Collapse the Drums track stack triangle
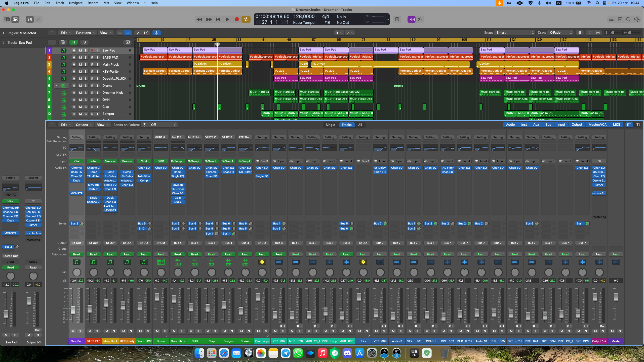This screenshot has width=644, height=362. pos(56,85)
